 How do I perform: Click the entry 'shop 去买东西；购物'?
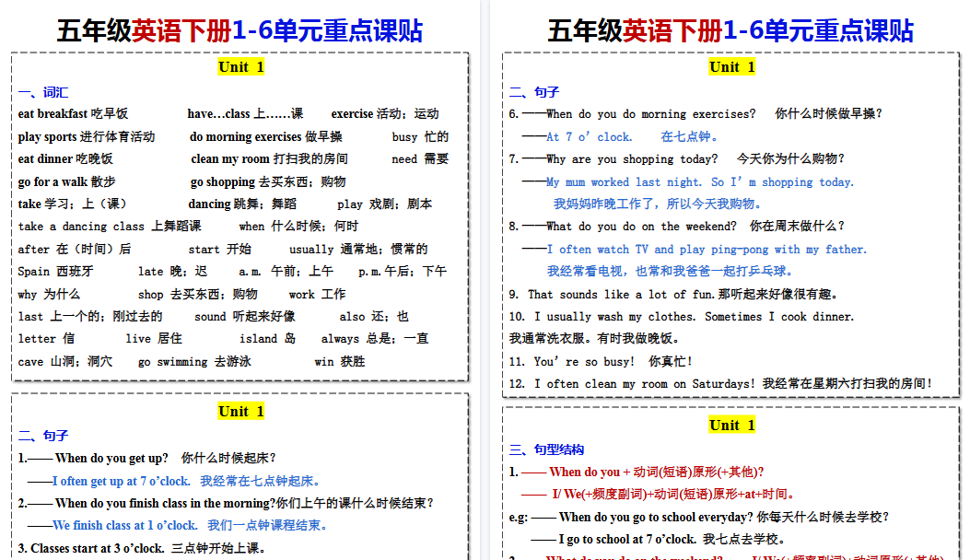pyautogui.click(x=197, y=295)
